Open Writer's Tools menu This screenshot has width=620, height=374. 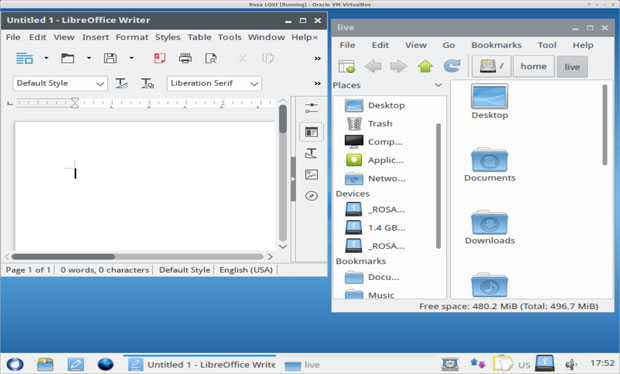point(229,37)
